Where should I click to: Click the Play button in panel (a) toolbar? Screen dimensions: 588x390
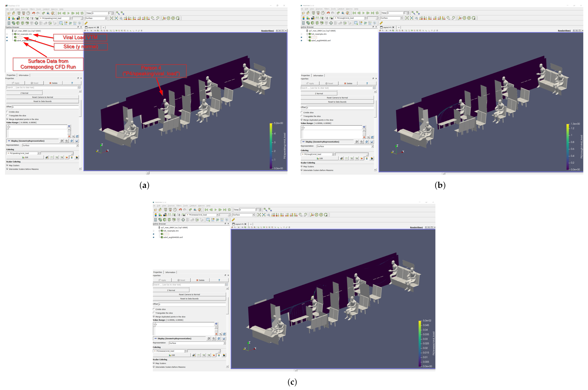click(x=68, y=13)
